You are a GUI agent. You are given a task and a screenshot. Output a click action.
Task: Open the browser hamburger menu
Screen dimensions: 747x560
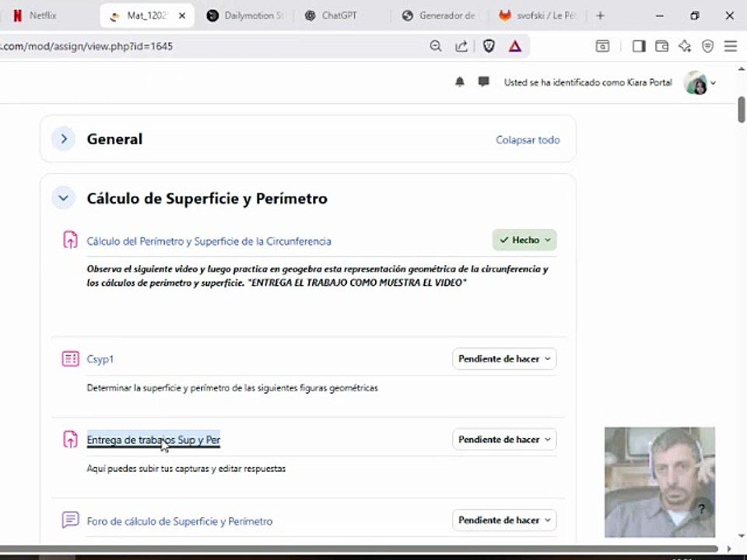[731, 46]
